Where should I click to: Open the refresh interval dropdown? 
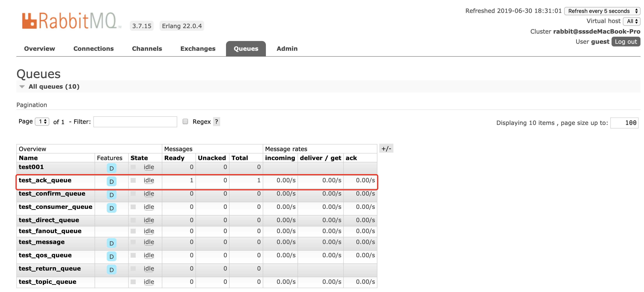tap(602, 11)
